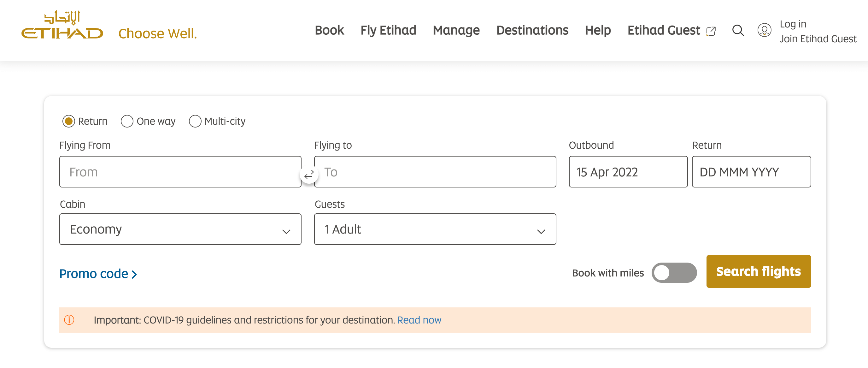Click the Promo code arrow chevron
868x368 pixels.
[x=134, y=274]
